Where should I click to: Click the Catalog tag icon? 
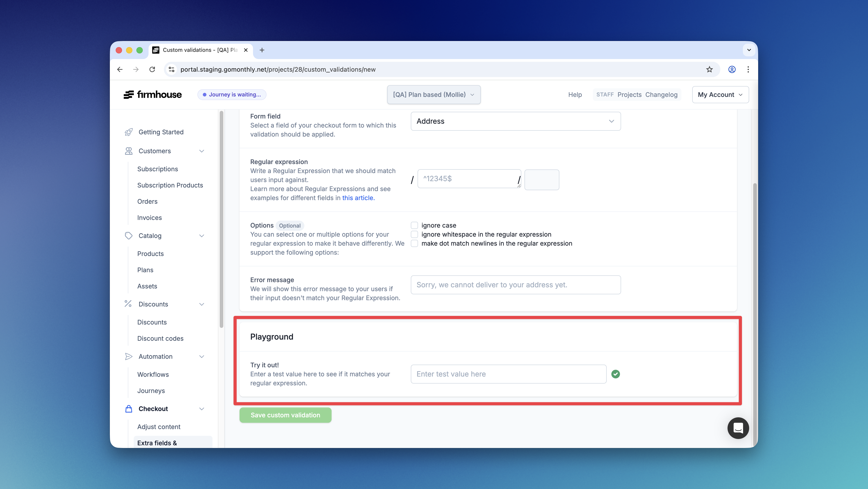point(128,236)
